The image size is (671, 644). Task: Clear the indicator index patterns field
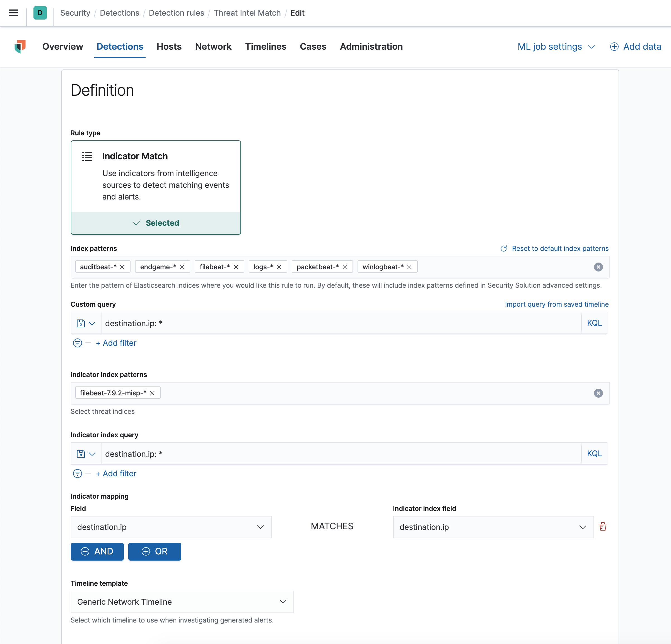pyautogui.click(x=598, y=393)
